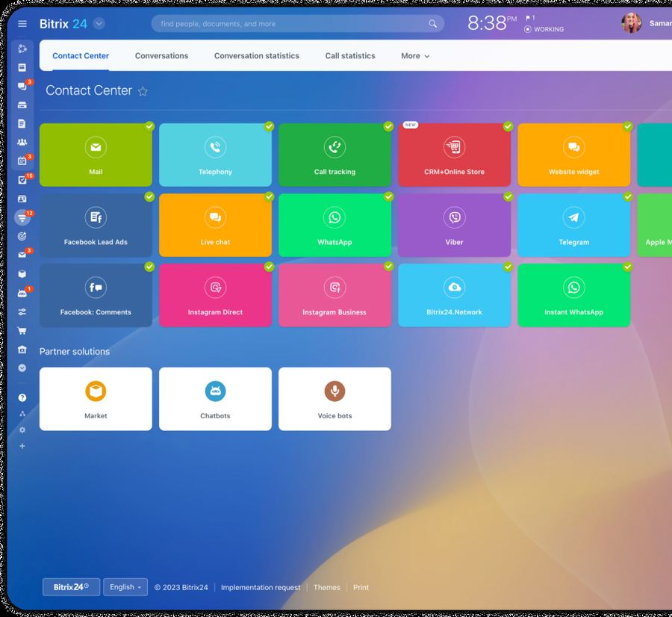This screenshot has width=672, height=617.
Task: Click in the find people search field
Action: (291, 24)
